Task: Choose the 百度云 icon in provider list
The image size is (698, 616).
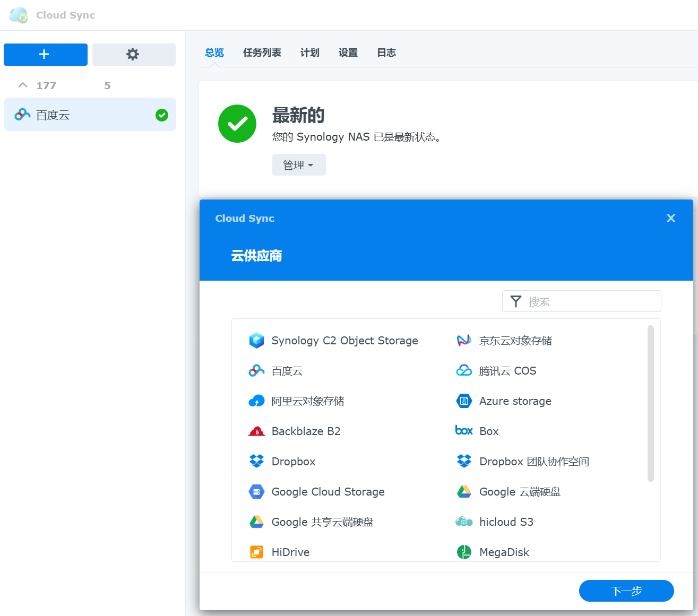Action: pyautogui.click(x=256, y=371)
